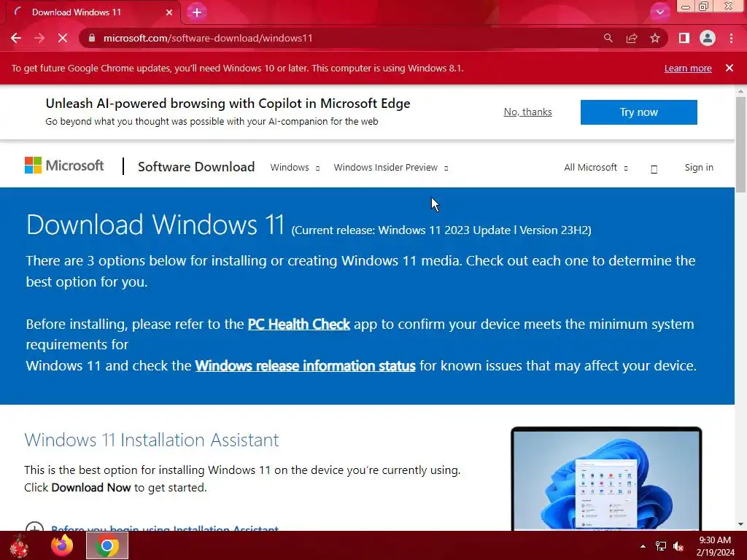Click Sign in
747x560 pixels.
(699, 168)
